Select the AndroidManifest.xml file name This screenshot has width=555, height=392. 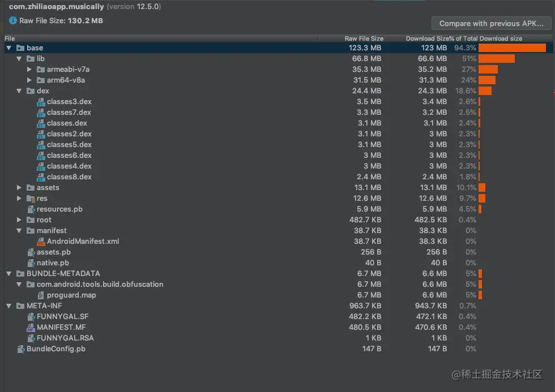coord(83,242)
